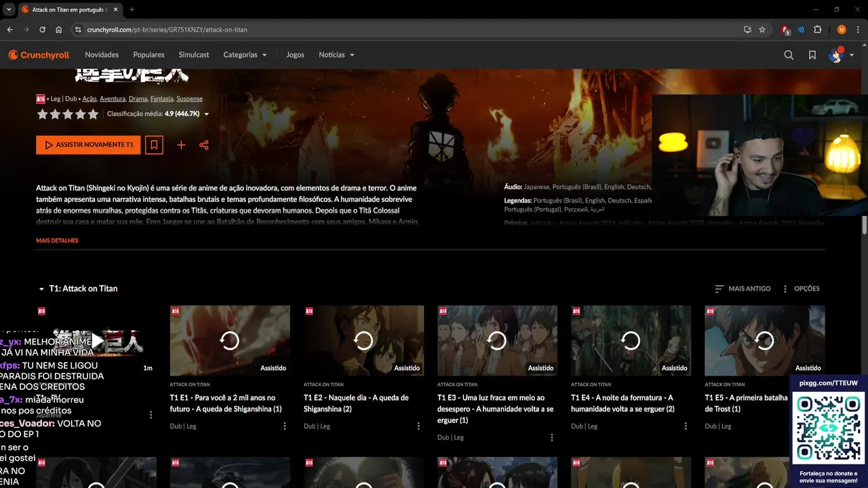Click the blue extension icon in toolbar
Image resolution: width=868 pixels, height=488 pixels.
tap(801, 30)
